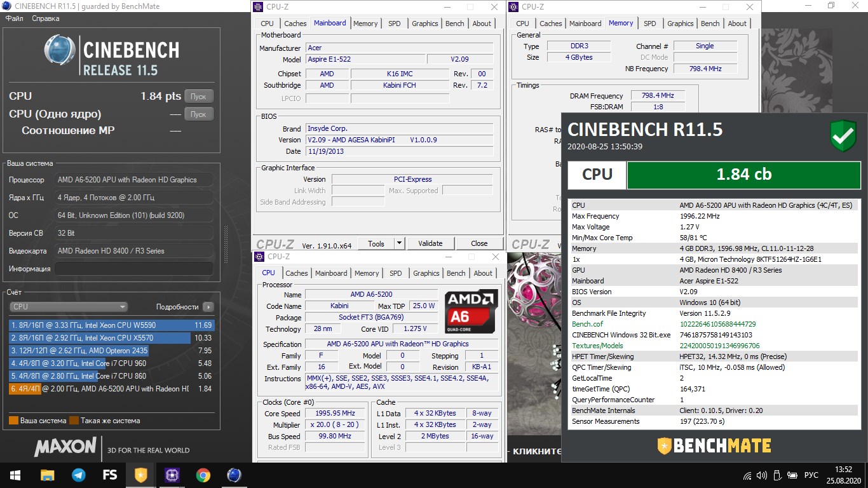Click Max Voltage 1.27 V row
The width and height of the screenshot is (868, 488).
[x=715, y=227]
